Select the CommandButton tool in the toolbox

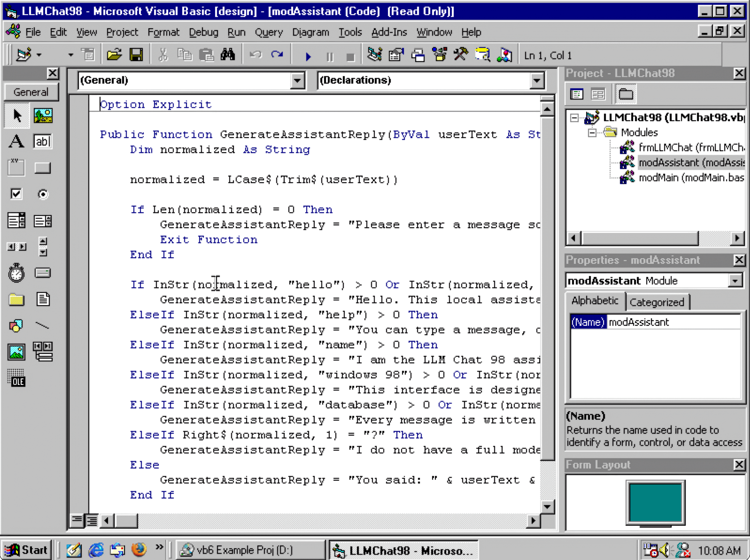[x=42, y=167]
